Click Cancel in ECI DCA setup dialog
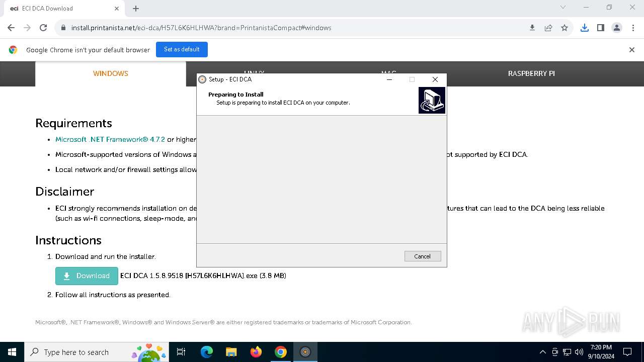The image size is (644, 362). (423, 256)
